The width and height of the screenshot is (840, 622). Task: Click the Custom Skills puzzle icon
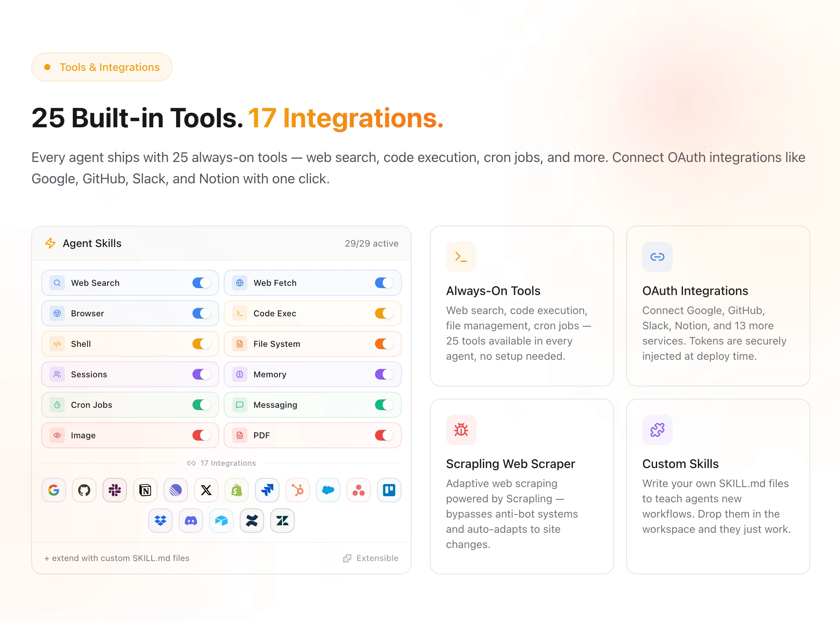pos(657,430)
